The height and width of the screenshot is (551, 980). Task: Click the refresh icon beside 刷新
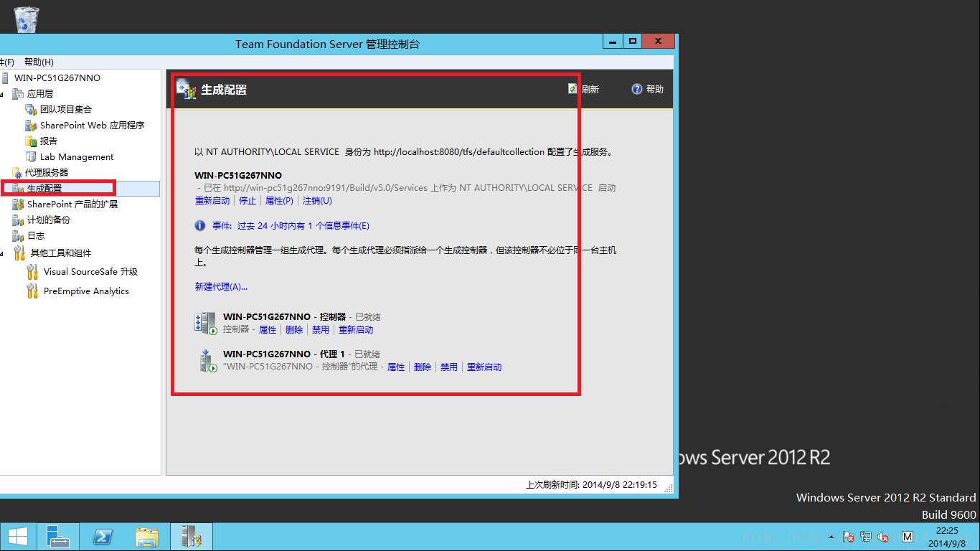[573, 89]
